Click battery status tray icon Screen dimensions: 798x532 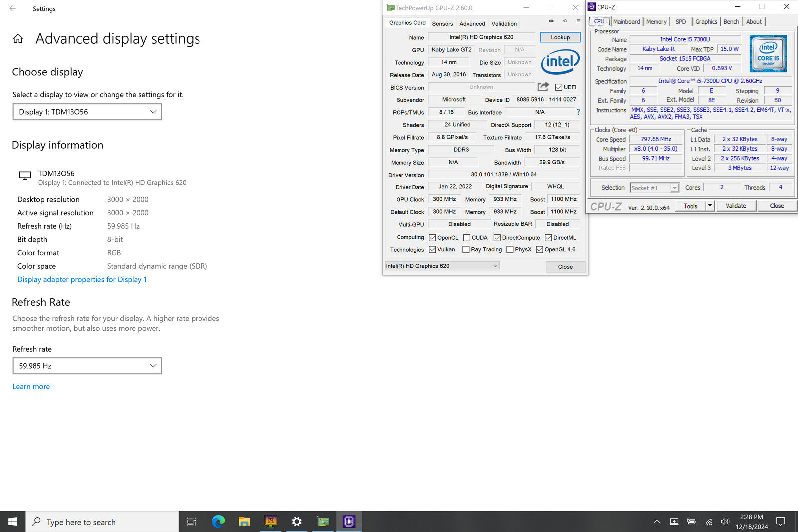click(691, 522)
